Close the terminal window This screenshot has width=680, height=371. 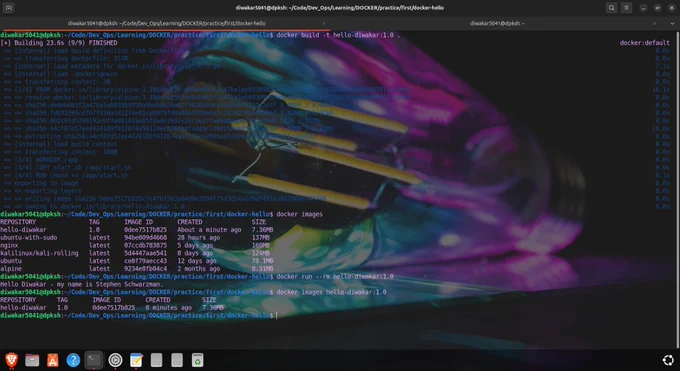(x=671, y=8)
